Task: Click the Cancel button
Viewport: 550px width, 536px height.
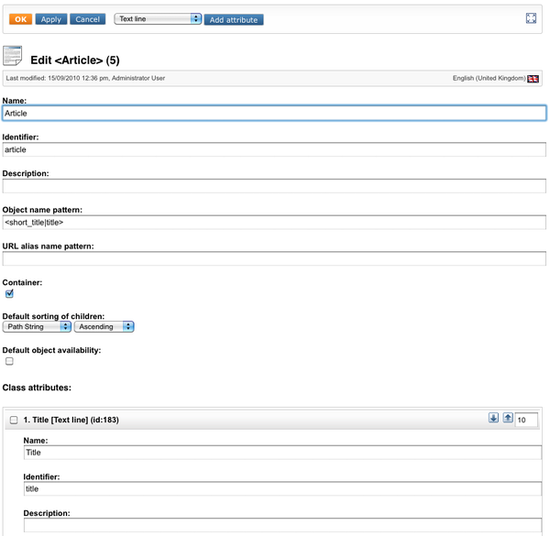Action: 87,19
